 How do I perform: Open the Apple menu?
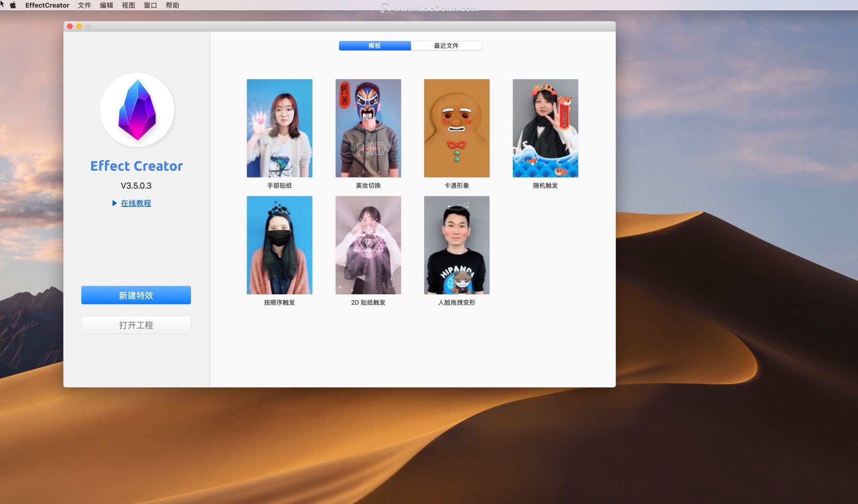[x=13, y=5]
